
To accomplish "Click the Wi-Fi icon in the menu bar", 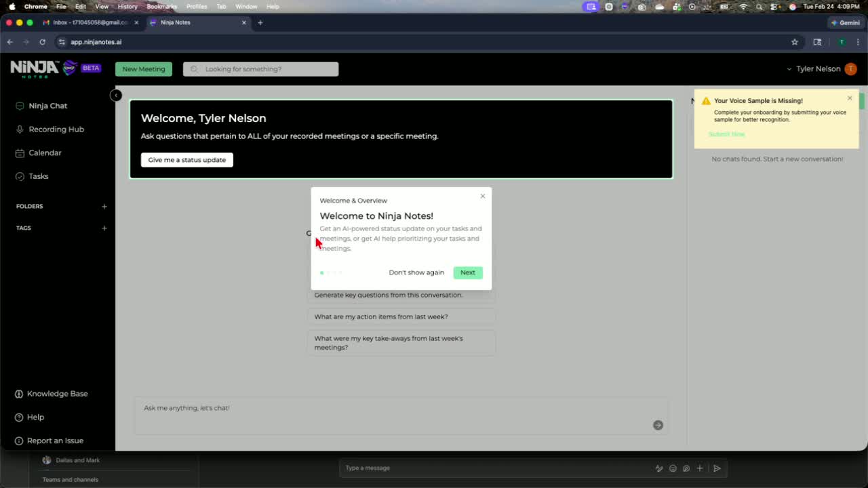I will click(x=743, y=6).
